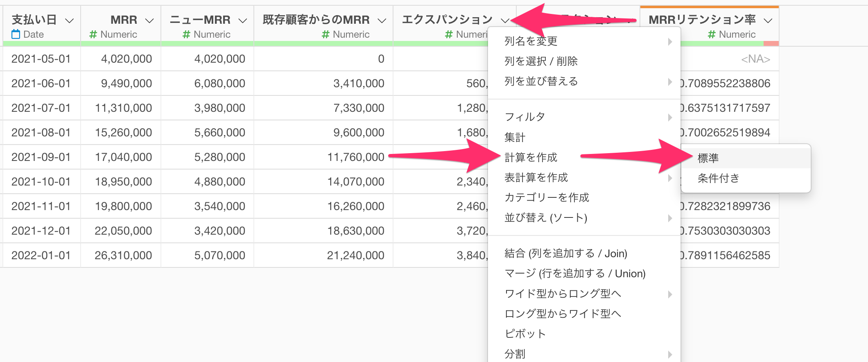The height and width of the screenshot is (362, 868).
Task: Click the Numeric hash icon under 既存顧客からのMRR
Action: click(325, 34)
